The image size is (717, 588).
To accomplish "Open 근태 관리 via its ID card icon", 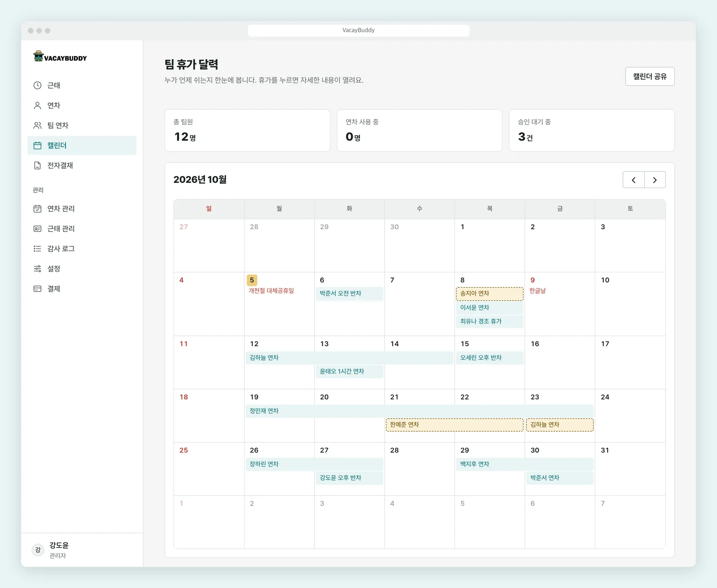I will tap(38, 229).
